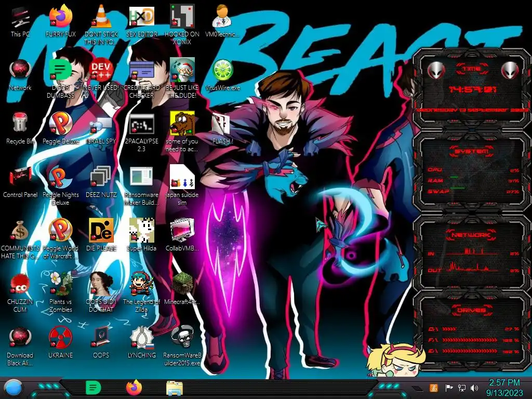This screenshot has height=399, width=532.
Task: Launch Peggle Nights Deluxe
Action: [x=60, y=186]
